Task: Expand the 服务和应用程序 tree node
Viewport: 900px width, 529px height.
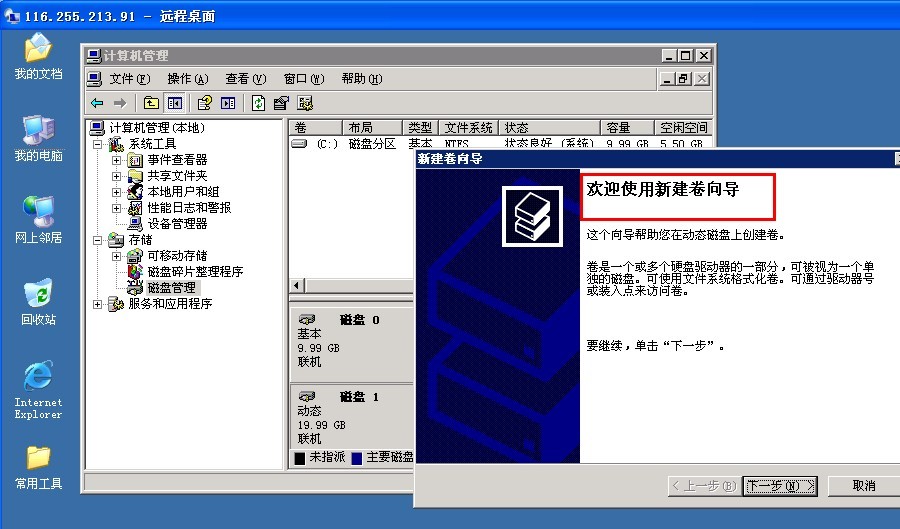Action: click(98, 304)
